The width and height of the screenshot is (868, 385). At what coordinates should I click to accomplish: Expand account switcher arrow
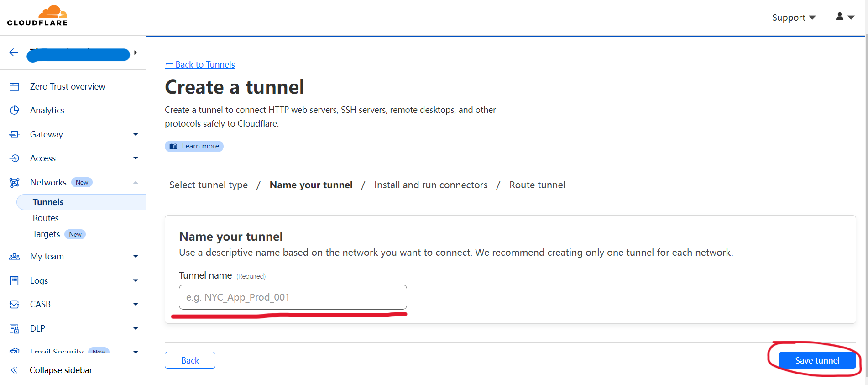coord(136,53)
